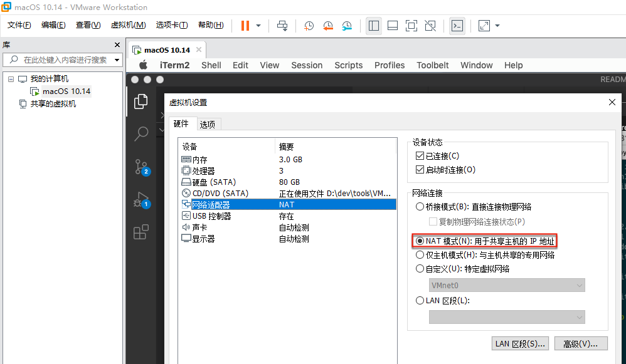Select the 仅主机模式(H) radio button
Viewport: 626px width, 364px height.
click(x=420, y=255)
